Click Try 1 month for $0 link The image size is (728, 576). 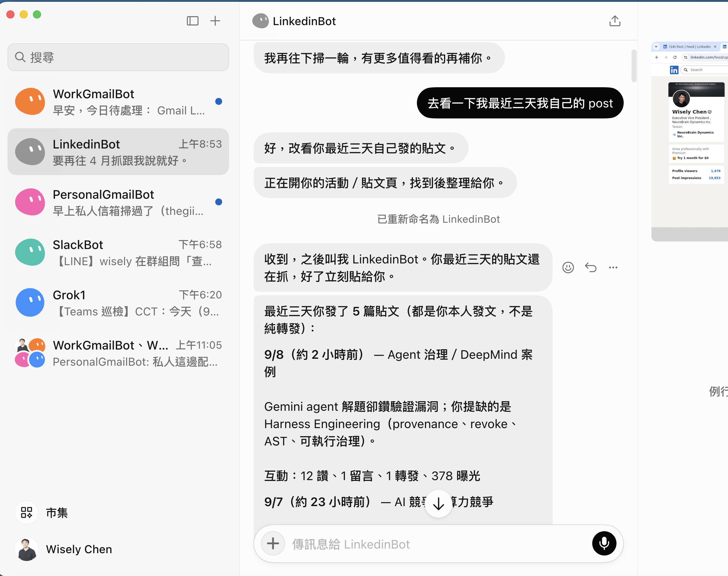[x=692, y=158]
